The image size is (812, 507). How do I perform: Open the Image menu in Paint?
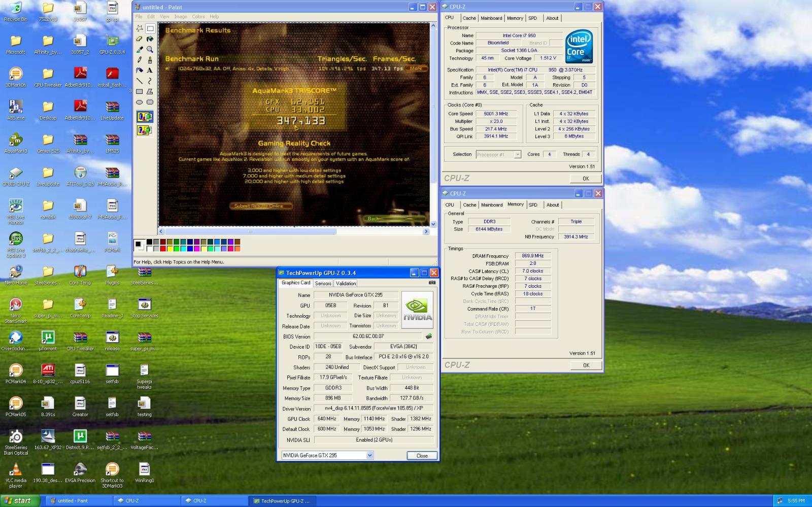coord(181,17)
